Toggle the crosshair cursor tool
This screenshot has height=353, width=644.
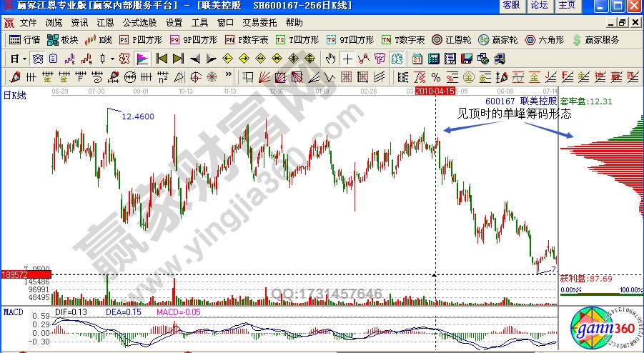(347, 59)
